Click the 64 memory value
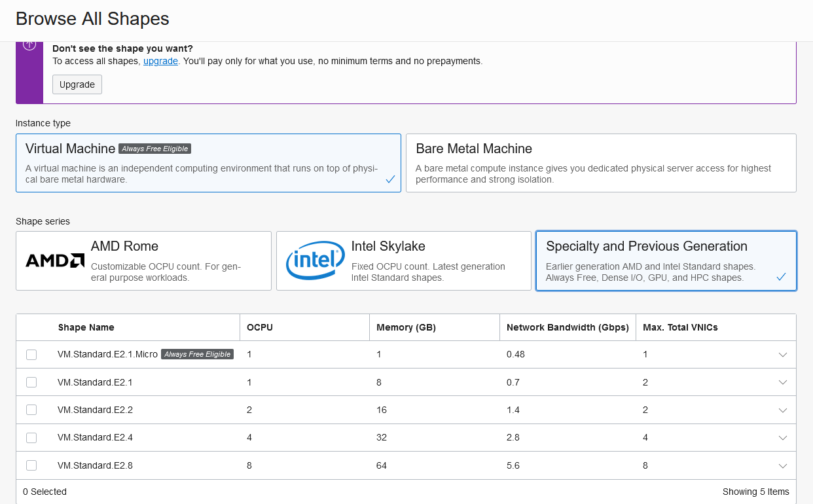Screen dimensions: 813x504 (x=382, y=465)
